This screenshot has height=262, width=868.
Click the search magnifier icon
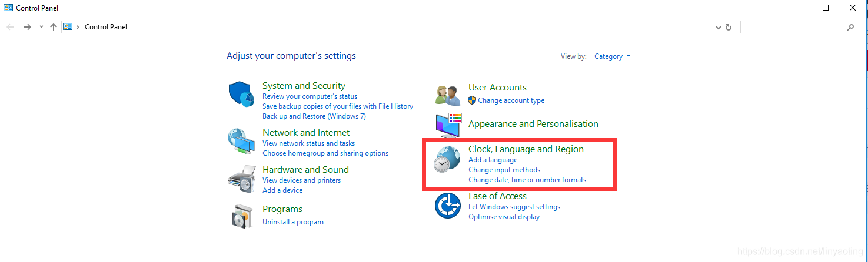pos(850,27)
